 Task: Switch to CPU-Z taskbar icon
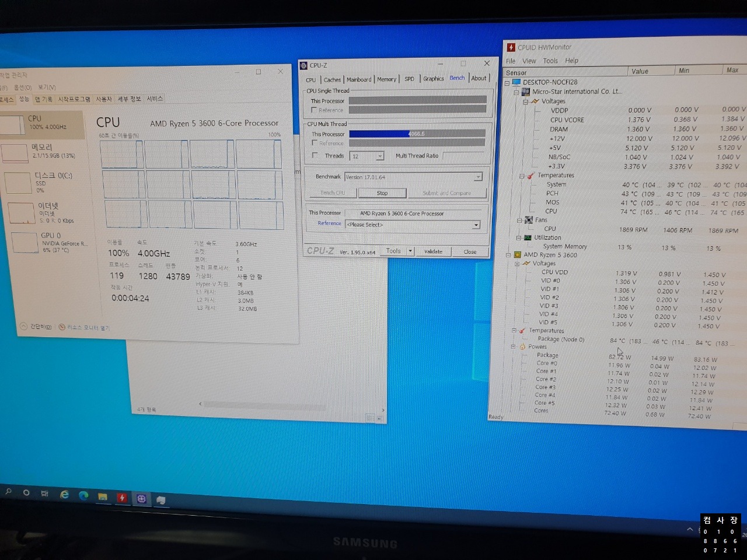141,499
